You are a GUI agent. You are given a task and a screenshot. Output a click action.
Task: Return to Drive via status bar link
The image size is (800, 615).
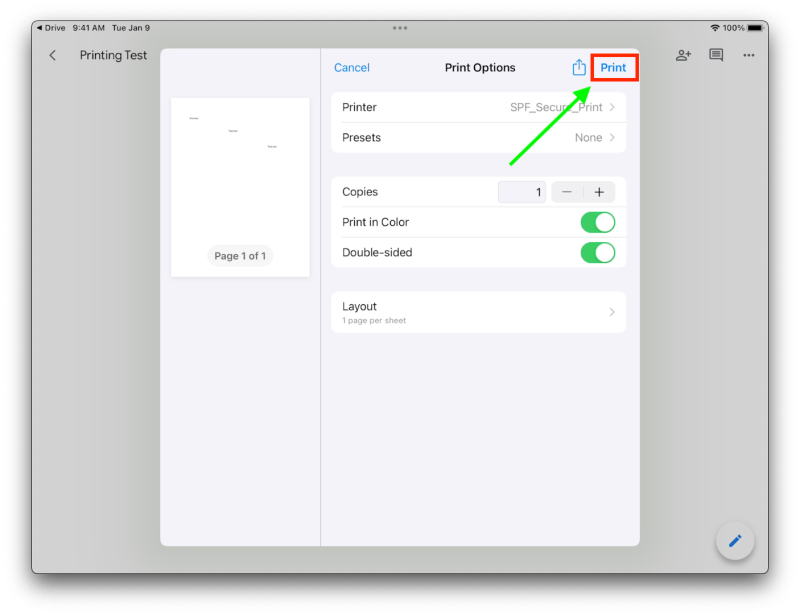pyautogui.click(x=50, y=28)
